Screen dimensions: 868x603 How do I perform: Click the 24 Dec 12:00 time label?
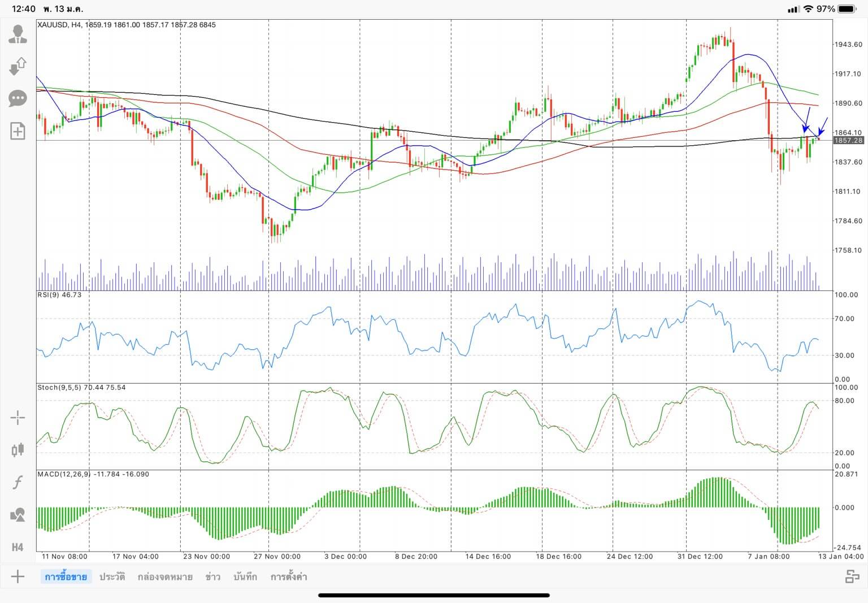(x=630, y=557)
